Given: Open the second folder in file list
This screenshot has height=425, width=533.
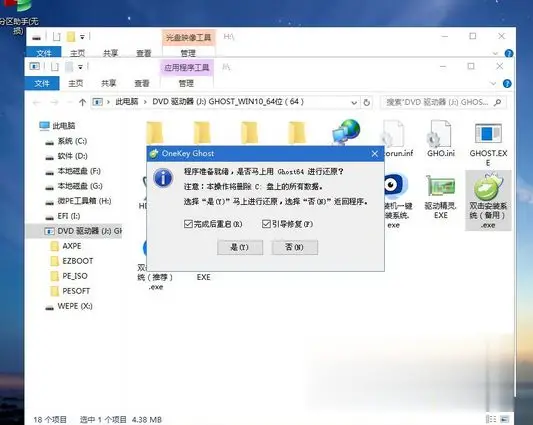Looking at the screenshot, I should click(202, 133).
